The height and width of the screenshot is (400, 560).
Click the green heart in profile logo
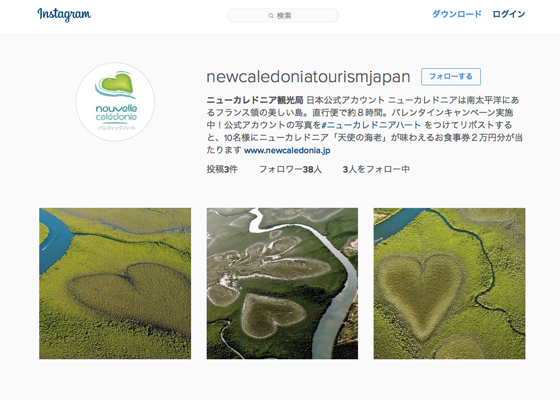[116, 82]
